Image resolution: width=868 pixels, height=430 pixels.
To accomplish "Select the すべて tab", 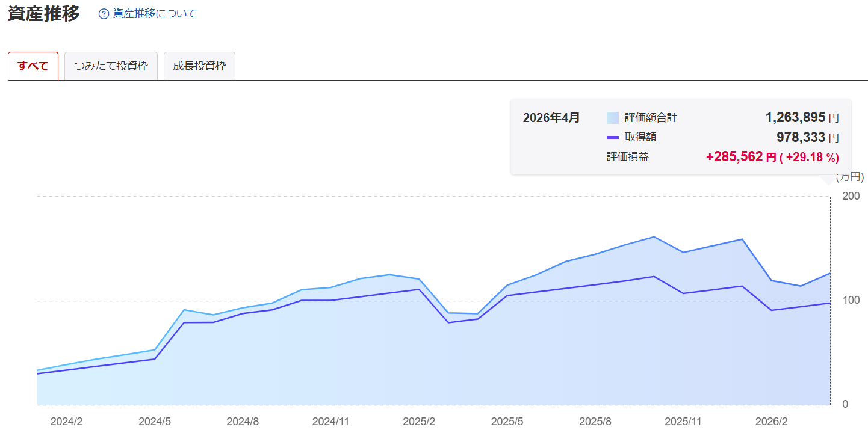I will click(x=33, y=66).
